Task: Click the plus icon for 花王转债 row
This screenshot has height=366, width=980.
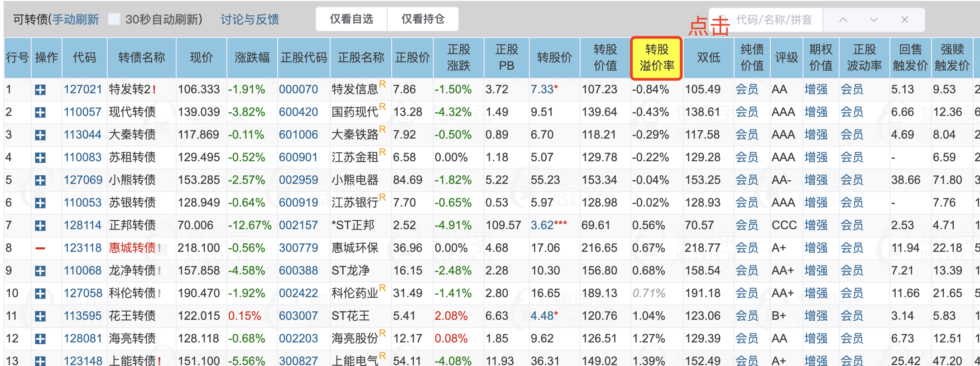Action: 40,316
